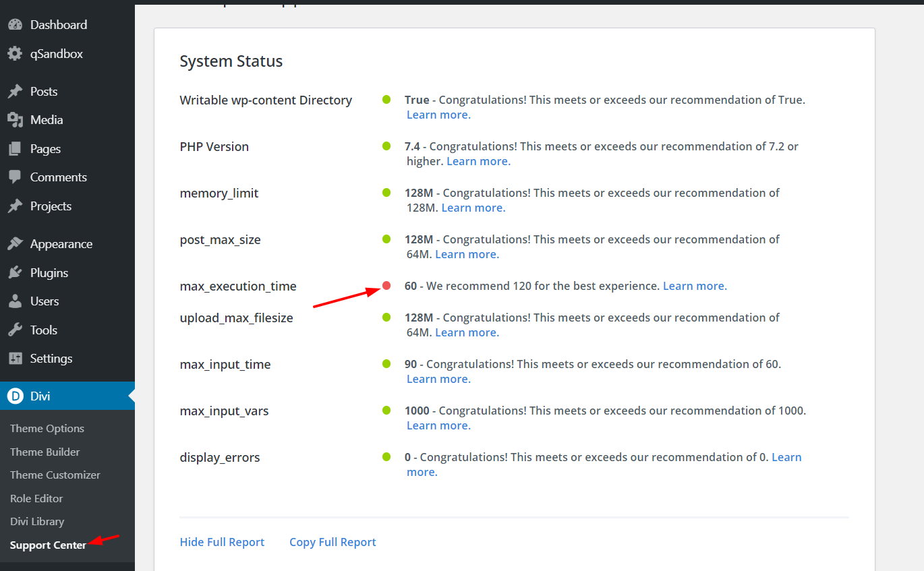This screenshot has width=924, height=571.
Task: Go to Theme Builder in sidebar
Action: click(45, 452)
